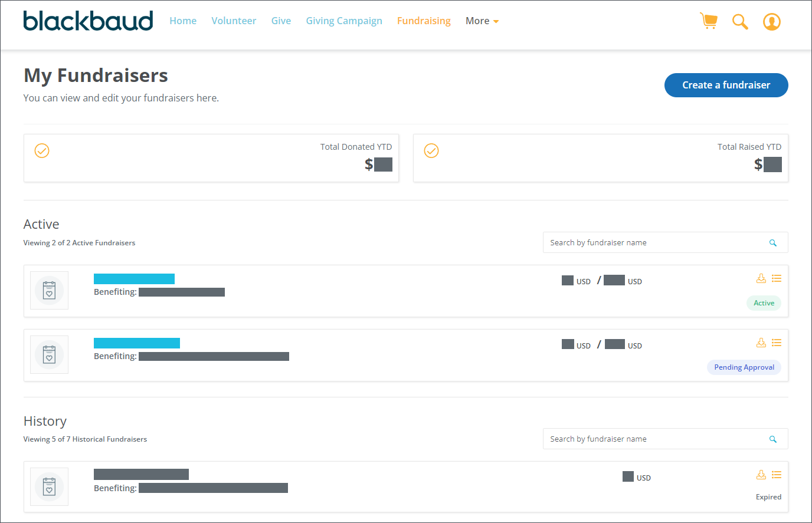Click the Total Donated YTD label
812x523 pixels.
[x=356, y=147]
